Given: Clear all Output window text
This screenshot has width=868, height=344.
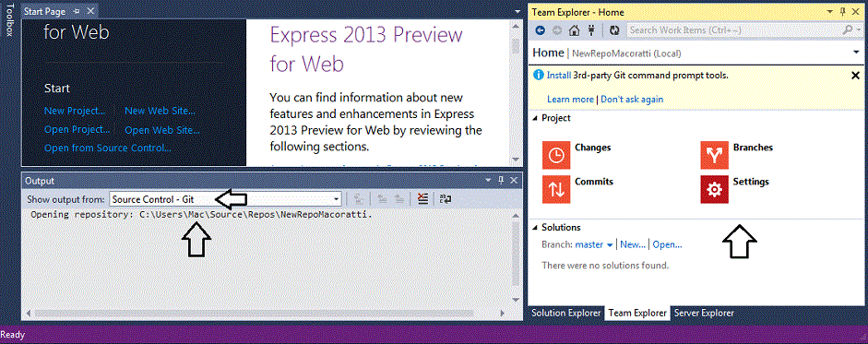Looking at the screenshot, I should (422, 199).
